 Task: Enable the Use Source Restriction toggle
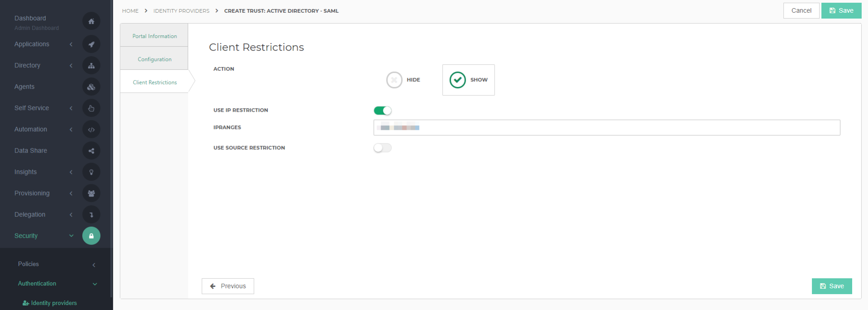tap(382, 148)
